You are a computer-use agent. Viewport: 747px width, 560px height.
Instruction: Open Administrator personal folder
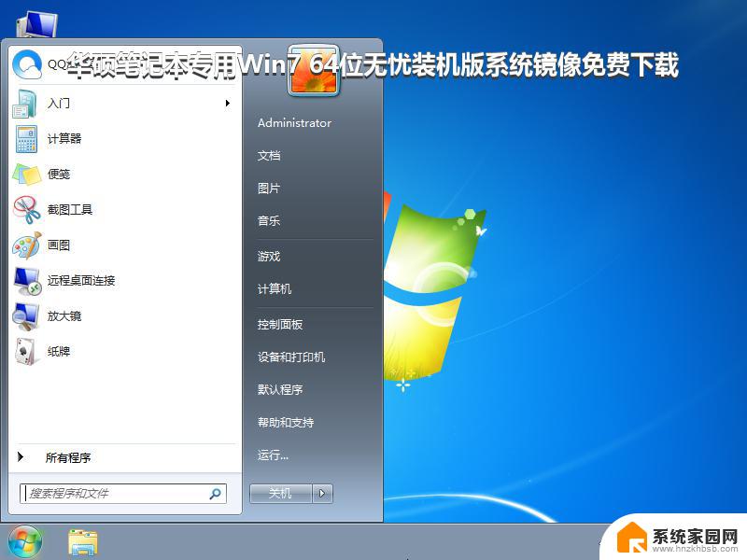(x=294, y=123)
